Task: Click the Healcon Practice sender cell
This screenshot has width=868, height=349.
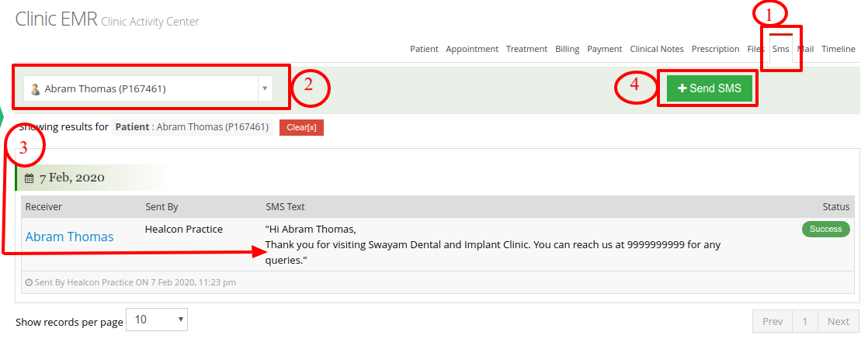Action: [184, 229]
